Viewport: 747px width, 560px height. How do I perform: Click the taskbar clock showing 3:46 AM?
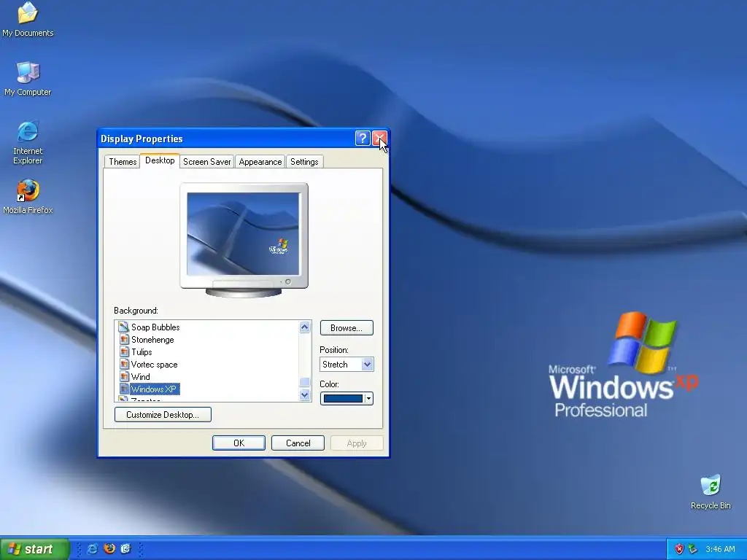click(x=720, y=549)
